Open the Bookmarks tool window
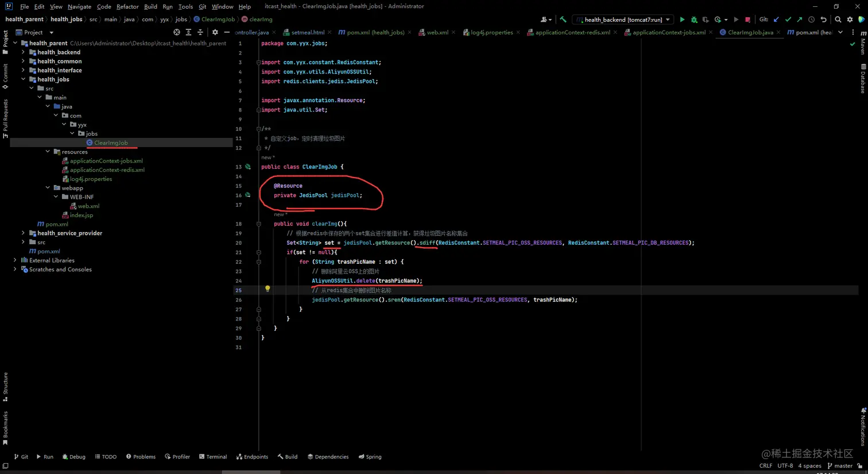 pyautogui.click(x=5, y=428)
